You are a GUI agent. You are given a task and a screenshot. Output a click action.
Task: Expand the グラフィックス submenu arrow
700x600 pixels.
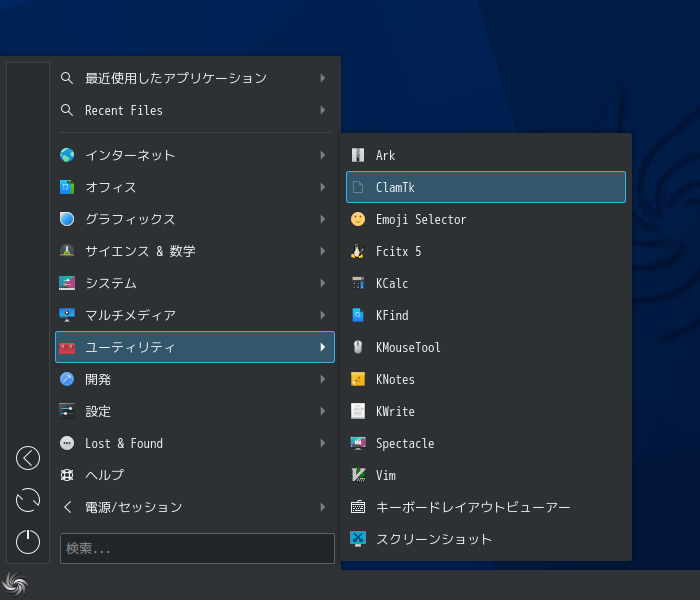pos(323,219)
